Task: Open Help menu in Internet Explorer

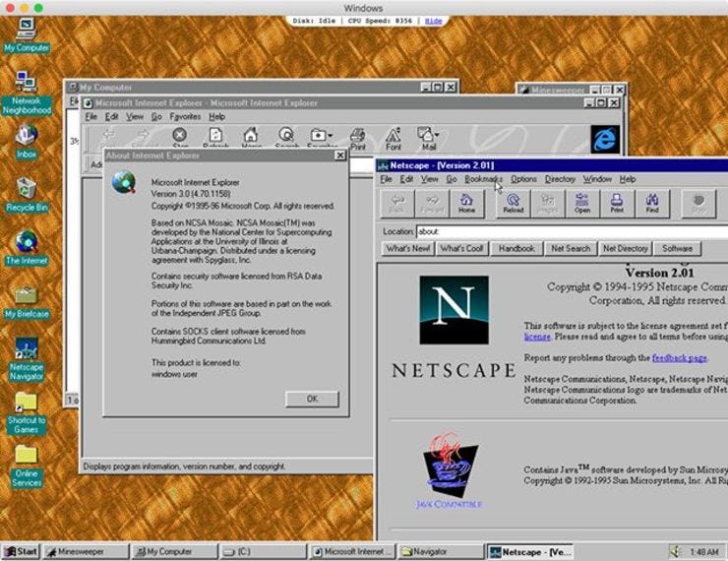Action: click(x=216, y=116)
